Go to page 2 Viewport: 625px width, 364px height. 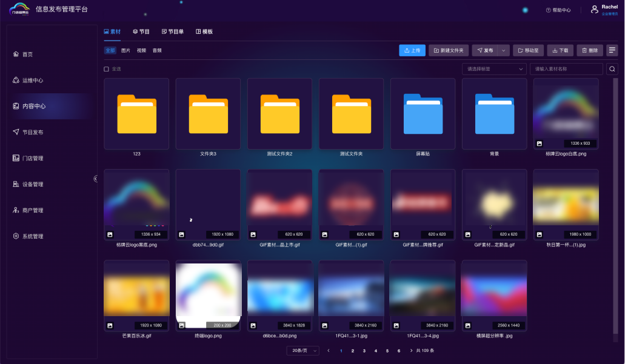click(x=353, y=351)
